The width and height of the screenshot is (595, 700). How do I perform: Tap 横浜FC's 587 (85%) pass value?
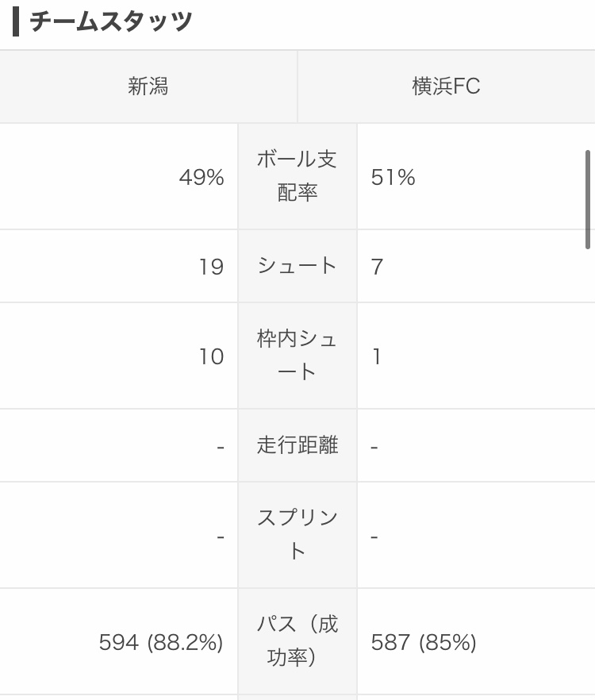(424, 643)
